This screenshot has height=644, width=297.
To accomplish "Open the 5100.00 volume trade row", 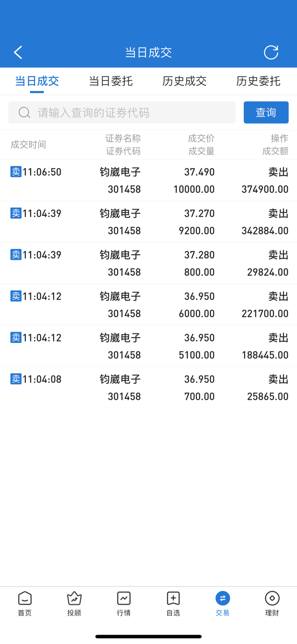I will click(148, 346).
